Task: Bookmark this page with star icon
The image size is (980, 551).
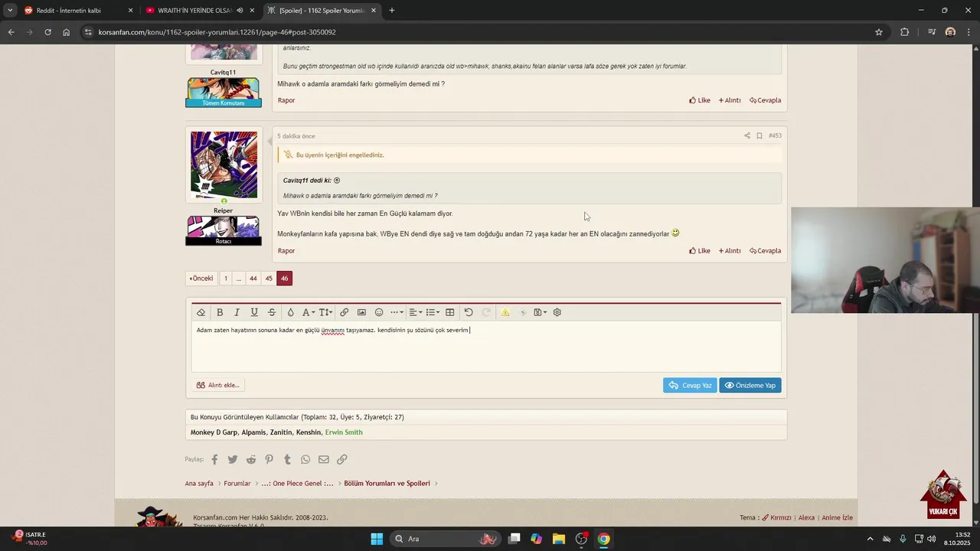Action: click(x=879, y=32)
